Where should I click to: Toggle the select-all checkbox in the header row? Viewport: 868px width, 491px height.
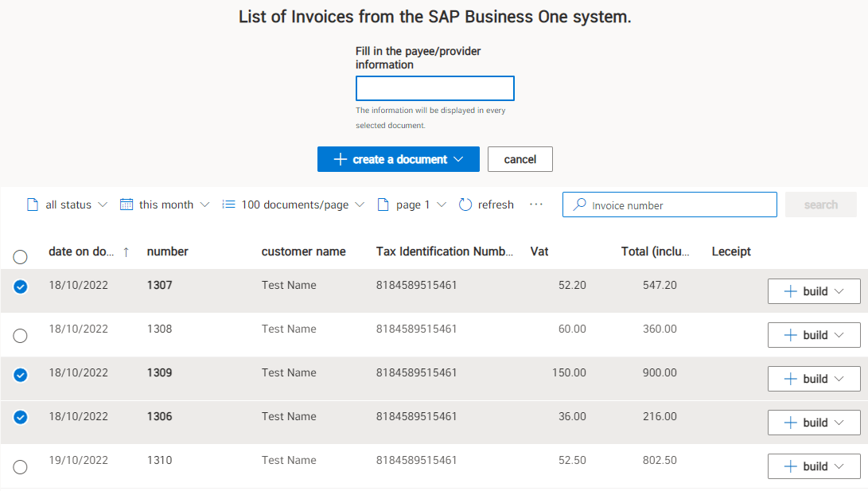(x=20, y=257)
